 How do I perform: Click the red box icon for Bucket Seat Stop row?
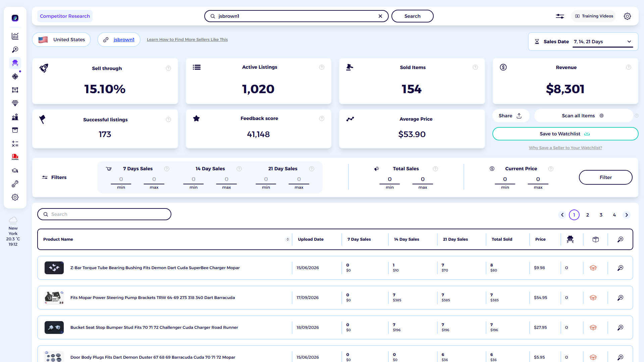coord(593,327)
